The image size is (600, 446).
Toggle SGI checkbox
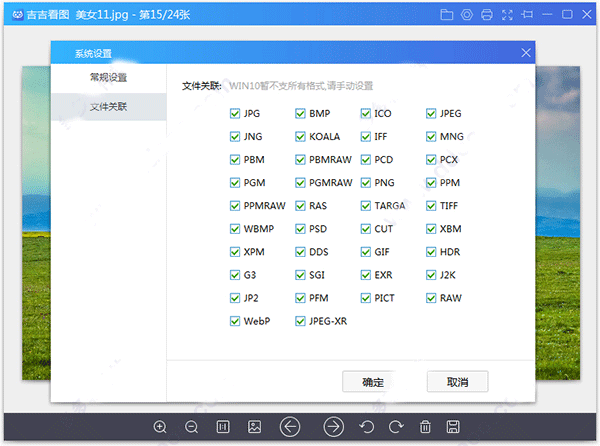coord(300,275)
